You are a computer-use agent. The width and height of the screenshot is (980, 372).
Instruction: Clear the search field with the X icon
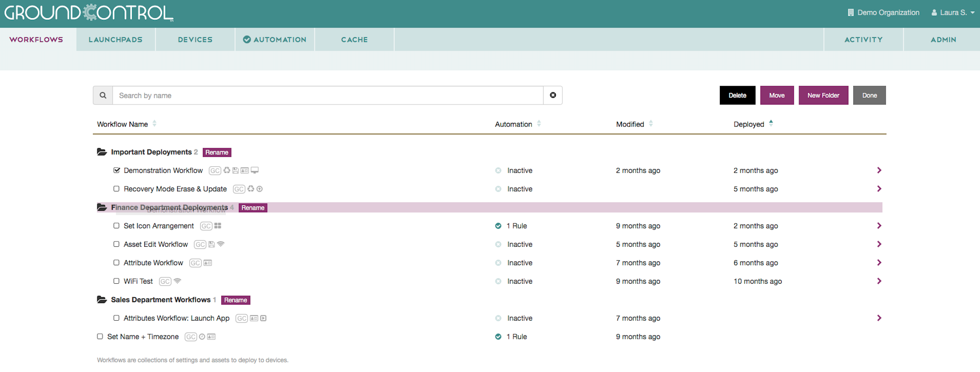click(553, 95)
